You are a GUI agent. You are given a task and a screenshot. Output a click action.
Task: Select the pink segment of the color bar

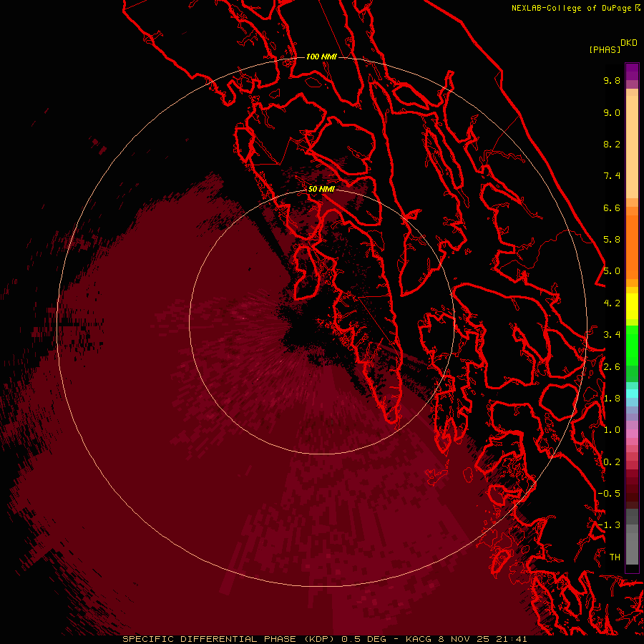click(632, 434)
